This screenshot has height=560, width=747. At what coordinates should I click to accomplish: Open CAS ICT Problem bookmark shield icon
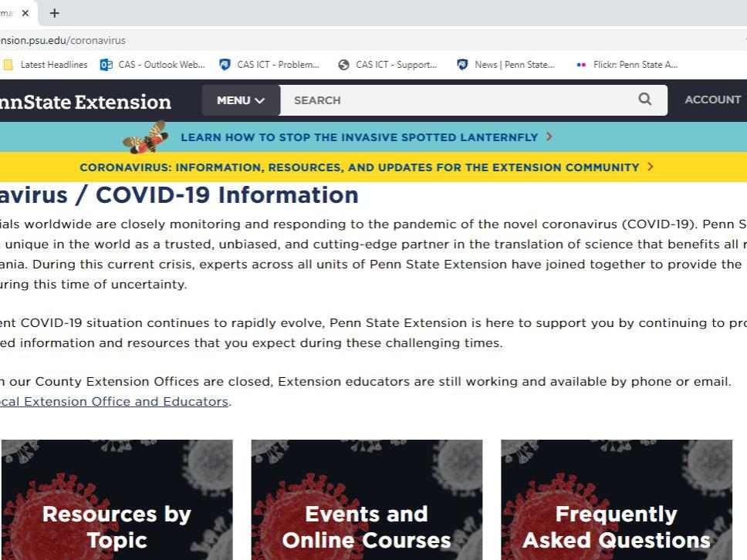(225, 65)
